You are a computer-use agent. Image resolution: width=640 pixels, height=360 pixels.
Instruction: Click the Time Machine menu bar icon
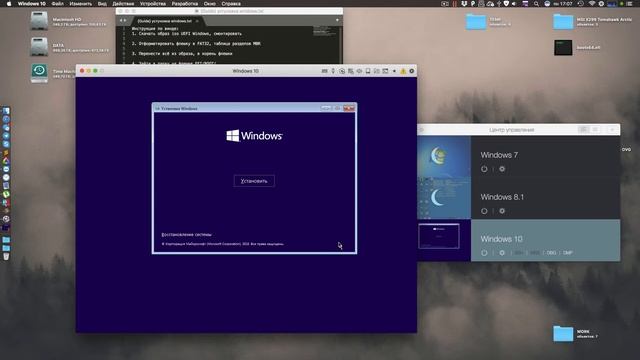tap(581, 4)
